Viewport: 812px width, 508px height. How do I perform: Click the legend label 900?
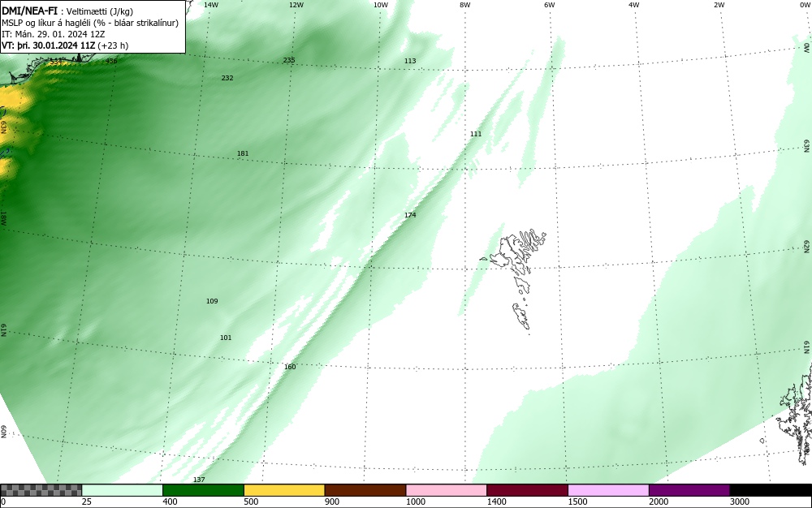click(332, 502)
